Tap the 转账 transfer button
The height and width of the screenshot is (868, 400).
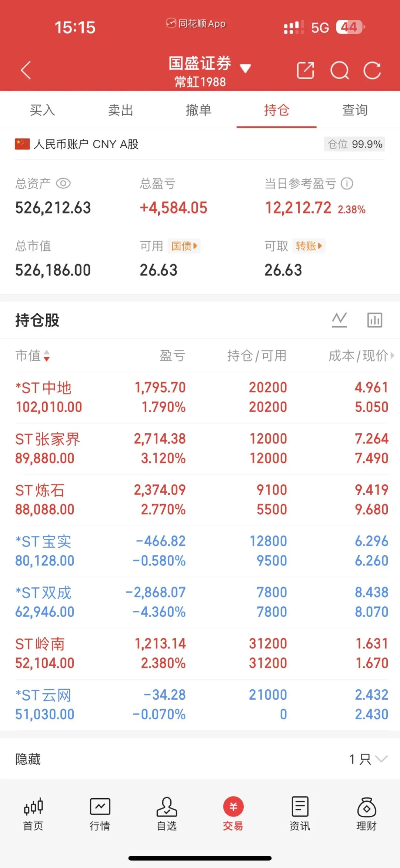[309, 246]
